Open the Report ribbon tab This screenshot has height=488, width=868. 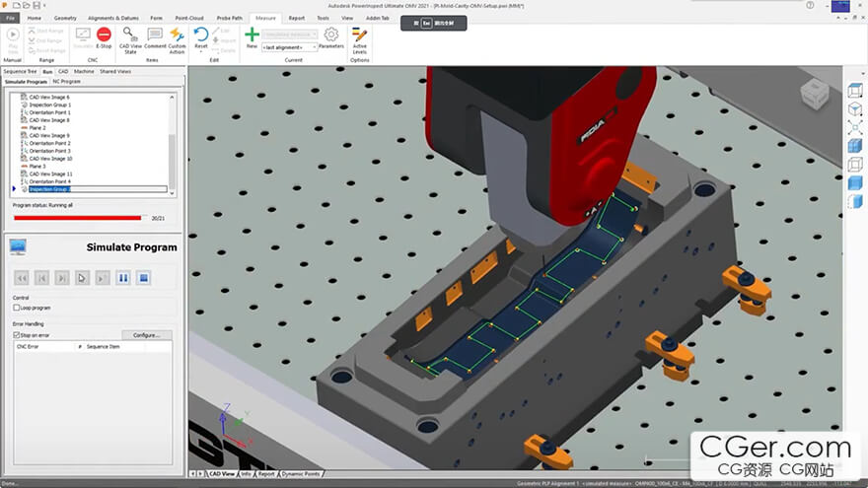coord(297,19)
